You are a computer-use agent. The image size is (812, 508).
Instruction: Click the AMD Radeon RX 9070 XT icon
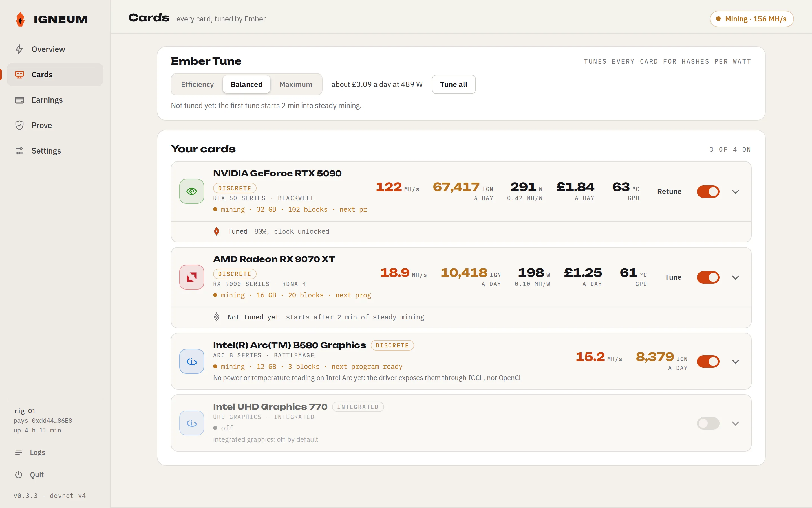192,277
